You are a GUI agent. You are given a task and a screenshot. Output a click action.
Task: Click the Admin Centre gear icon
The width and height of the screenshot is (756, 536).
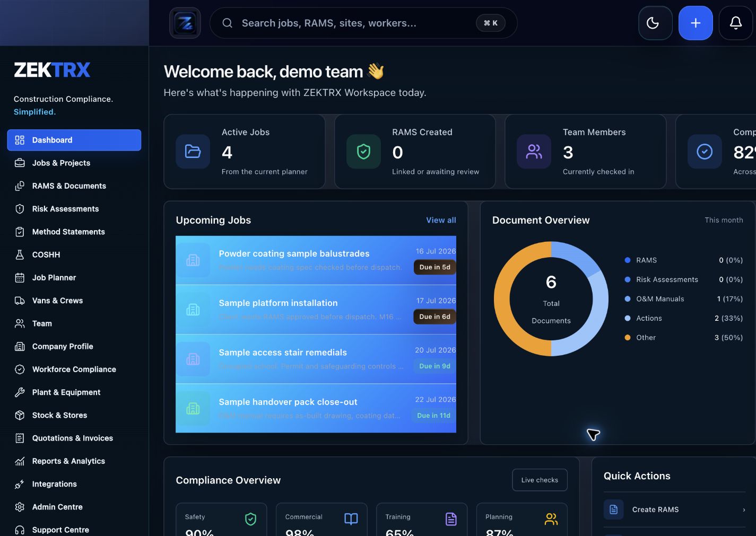pyautogui.click(x=20, y=507)
